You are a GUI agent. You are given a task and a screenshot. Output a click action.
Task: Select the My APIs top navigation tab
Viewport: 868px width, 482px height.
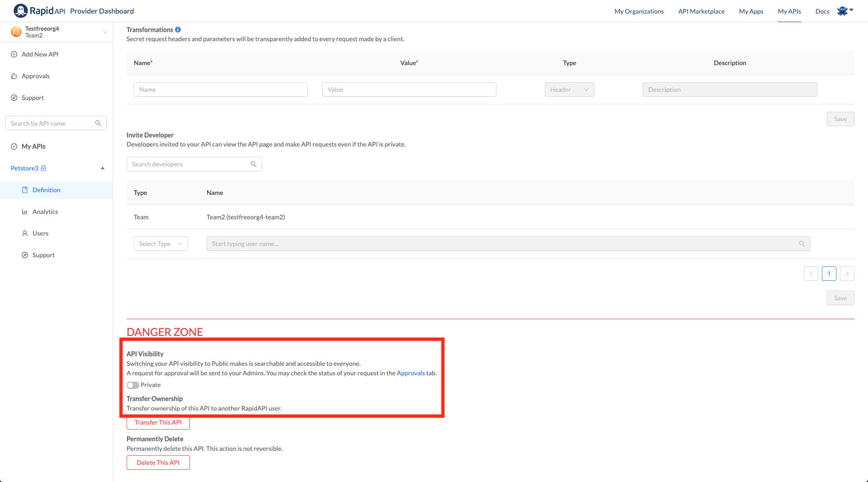pos(789,11)
